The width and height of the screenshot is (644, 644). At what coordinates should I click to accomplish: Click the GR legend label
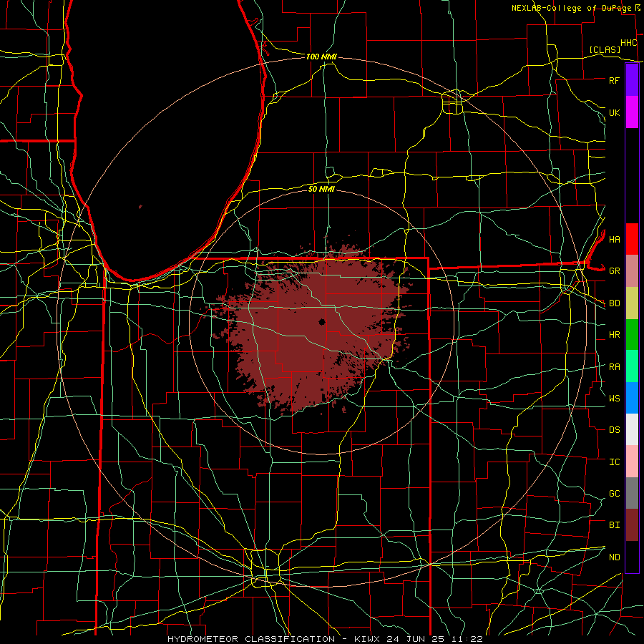click(614, 271)
